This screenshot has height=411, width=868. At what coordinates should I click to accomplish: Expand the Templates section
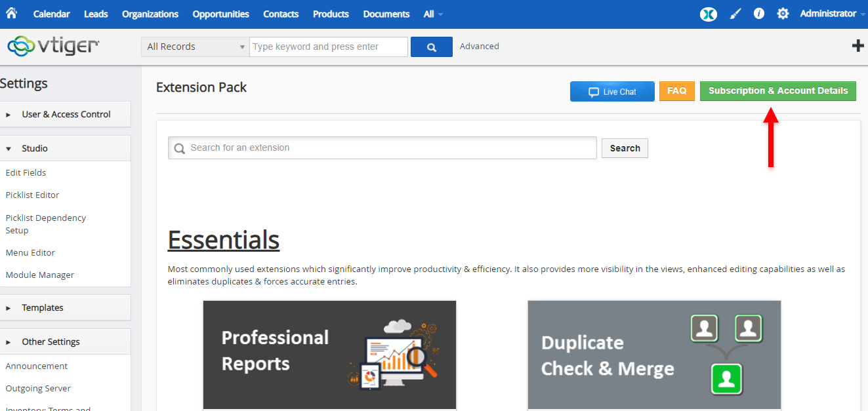click(66, 307)
